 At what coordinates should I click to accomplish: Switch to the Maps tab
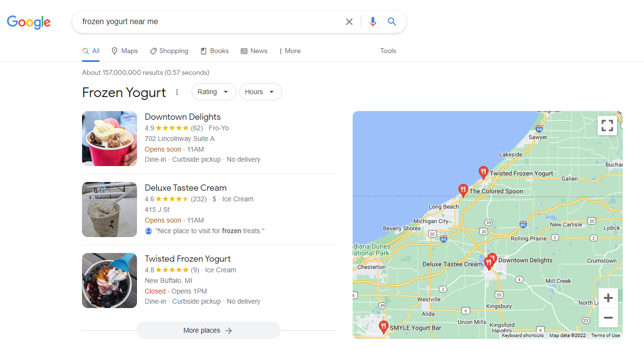124,51
